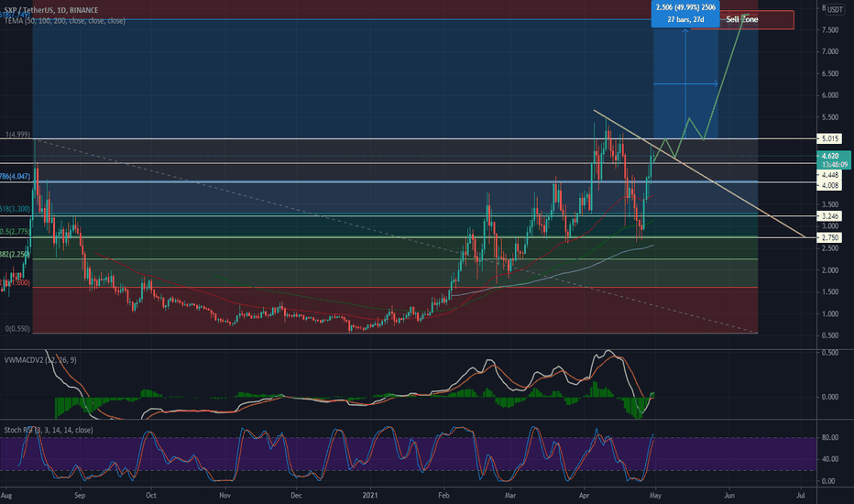854x504 pixels.
Task: Click the 40.00 level on Stoch RSI axis
Action: [829, 459]
